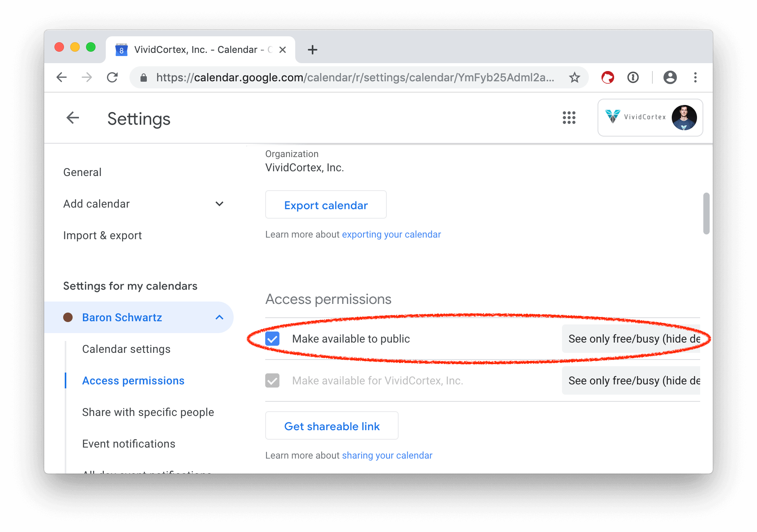This screenshot has height=532, width=757.
Task: Reload the page
Action: [x=112, y=77]
